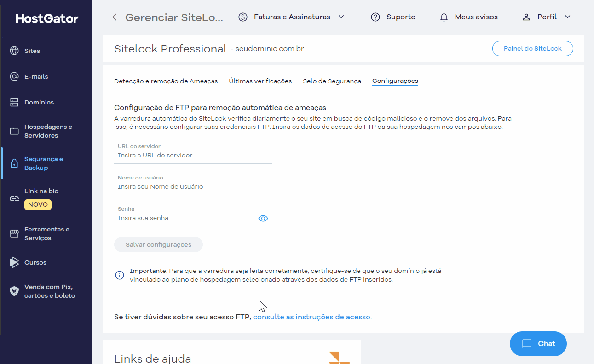Click the Cursos play icon
Viewport: 594px width, 364px height.
[14, 262]
